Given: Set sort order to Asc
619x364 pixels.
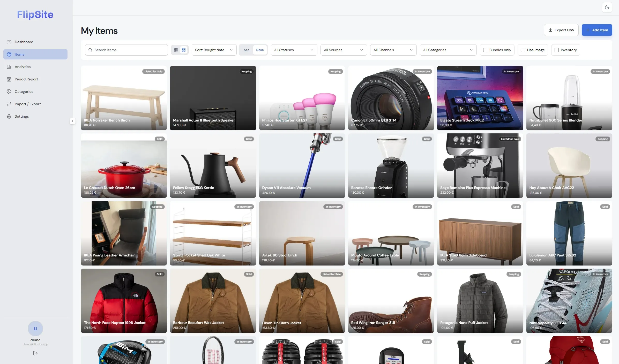Looking at the screenshot, I should tap(247, 50).
